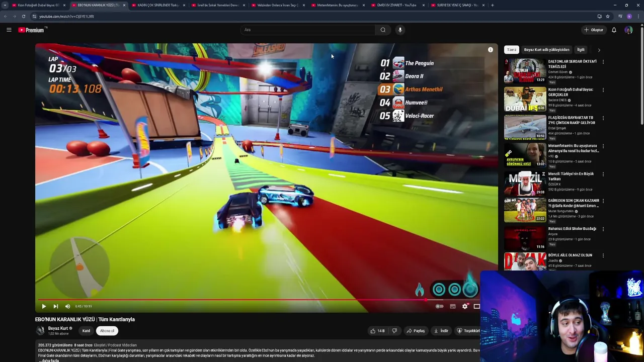
Task: Click the search magnifier button
Action: pos(383,30)
